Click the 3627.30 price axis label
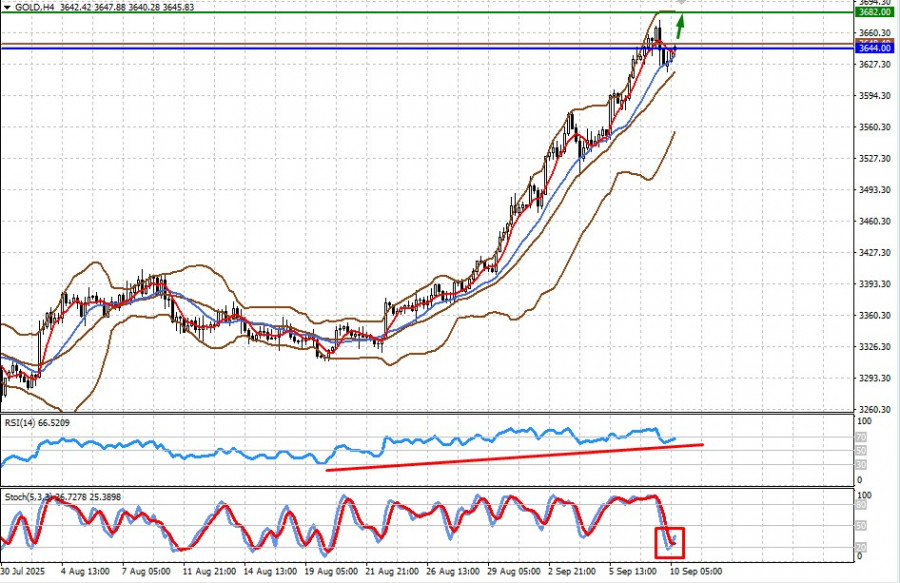 (875, 64)
